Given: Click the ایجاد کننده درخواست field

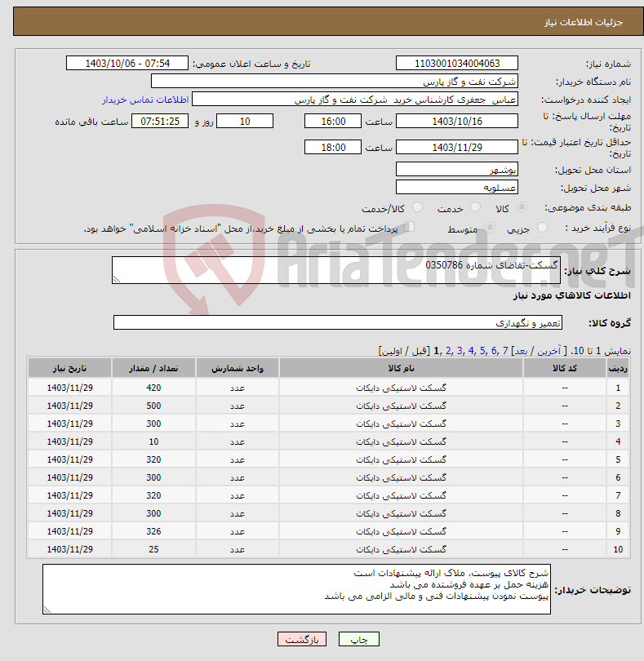Looking at the screenshot, I should 355,100.
